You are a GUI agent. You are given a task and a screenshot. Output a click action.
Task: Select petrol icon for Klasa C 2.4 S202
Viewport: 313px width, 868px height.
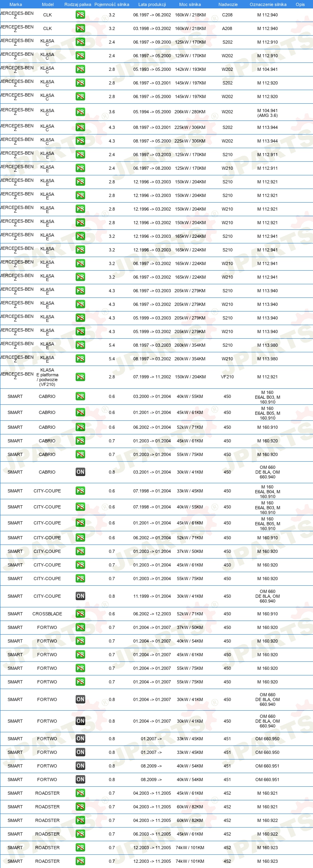coord(80,42)
